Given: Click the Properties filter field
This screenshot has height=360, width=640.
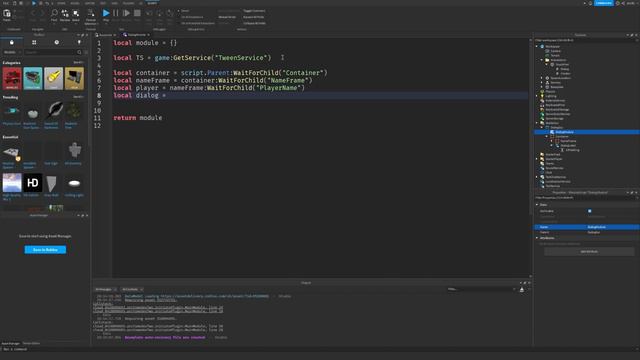Looking at the screenshot, I should pos(586,198).
